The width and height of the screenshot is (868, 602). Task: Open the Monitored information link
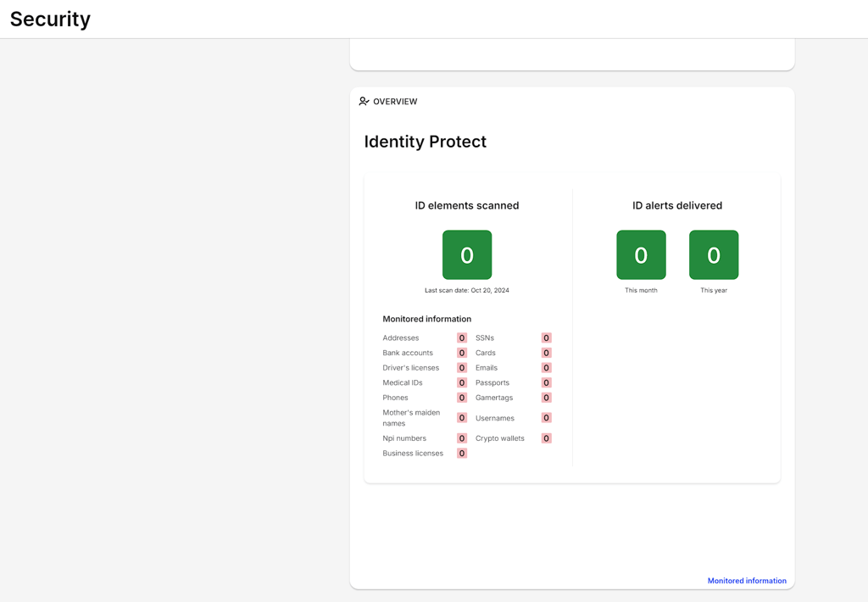(747, 581)
